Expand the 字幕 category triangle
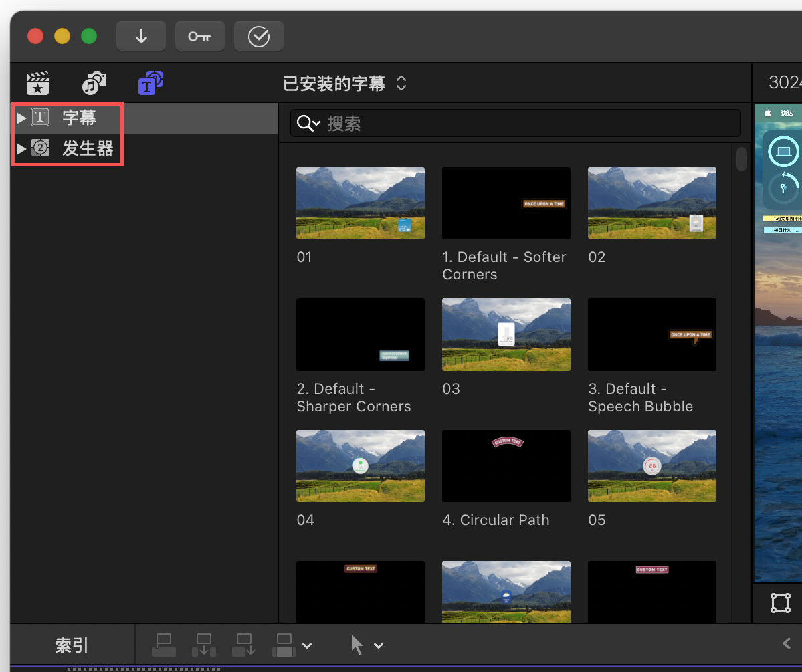Screen dimensions: 802x672 pyautogui.click(x=21, y=118)
